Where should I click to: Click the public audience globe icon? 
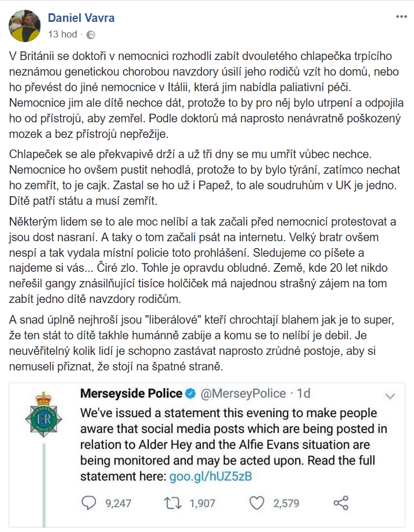coord(91,35)
